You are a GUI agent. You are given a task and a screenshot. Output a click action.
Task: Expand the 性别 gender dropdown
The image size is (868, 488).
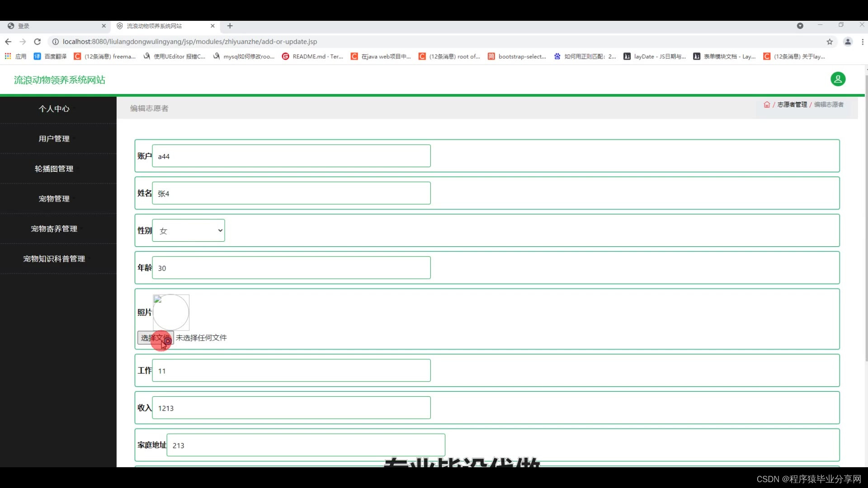coord(189,230)
